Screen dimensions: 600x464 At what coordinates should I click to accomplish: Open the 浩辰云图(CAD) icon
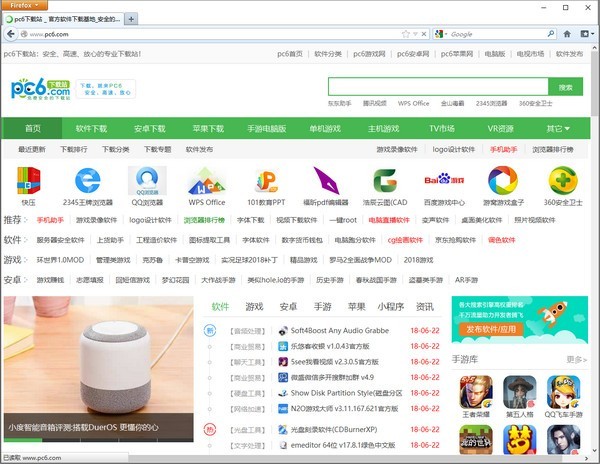click(x=384, y=182)
